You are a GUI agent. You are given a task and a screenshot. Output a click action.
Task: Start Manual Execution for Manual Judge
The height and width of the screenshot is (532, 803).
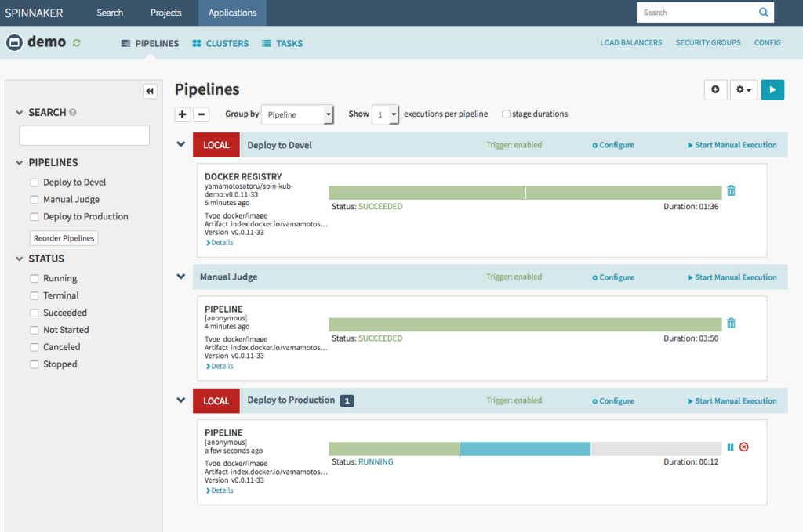732,277
